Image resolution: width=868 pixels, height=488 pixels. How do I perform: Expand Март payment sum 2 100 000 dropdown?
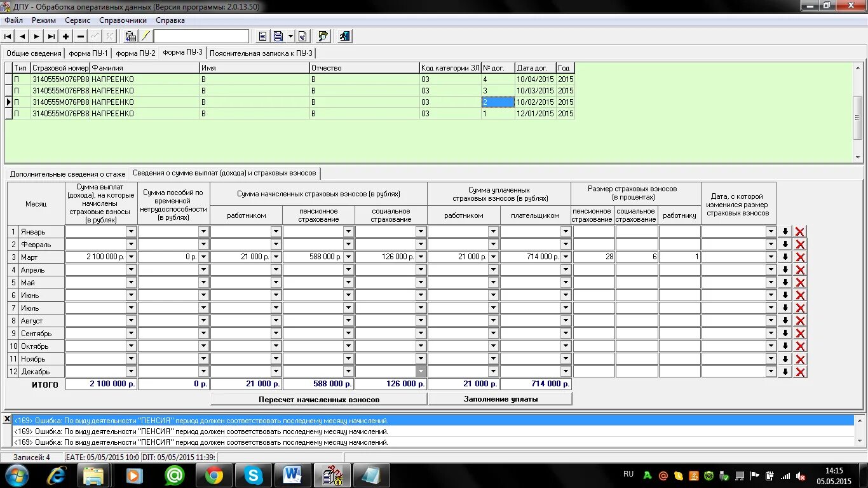pos(132,257)
